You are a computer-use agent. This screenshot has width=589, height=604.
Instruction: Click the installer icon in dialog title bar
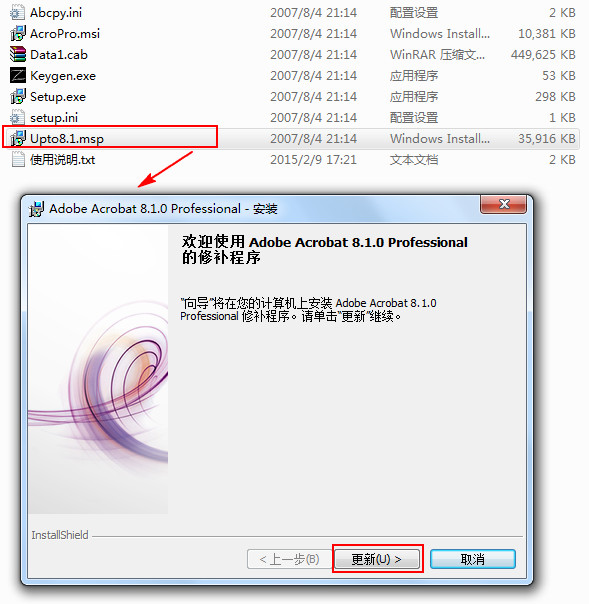(36, 209)
